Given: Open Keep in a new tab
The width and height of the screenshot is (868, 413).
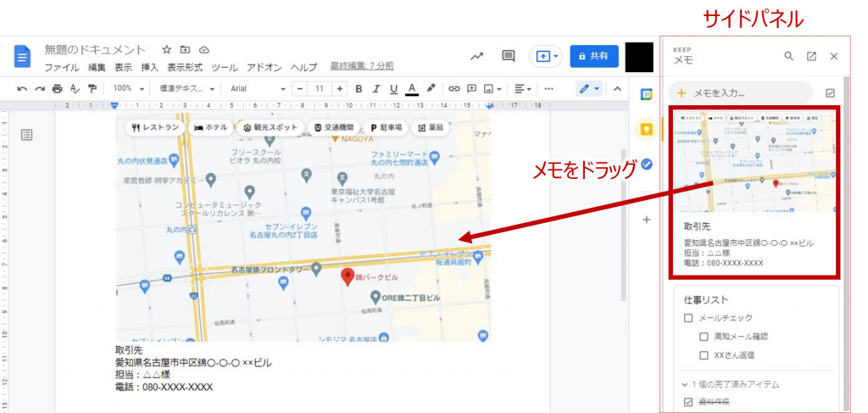Looking at the screenshot, I should [811, 56].
